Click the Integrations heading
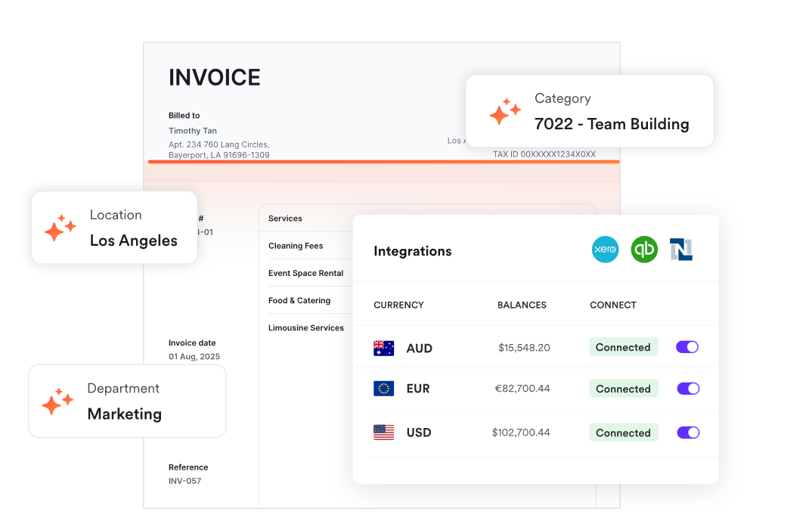 [x=413, y=251]
